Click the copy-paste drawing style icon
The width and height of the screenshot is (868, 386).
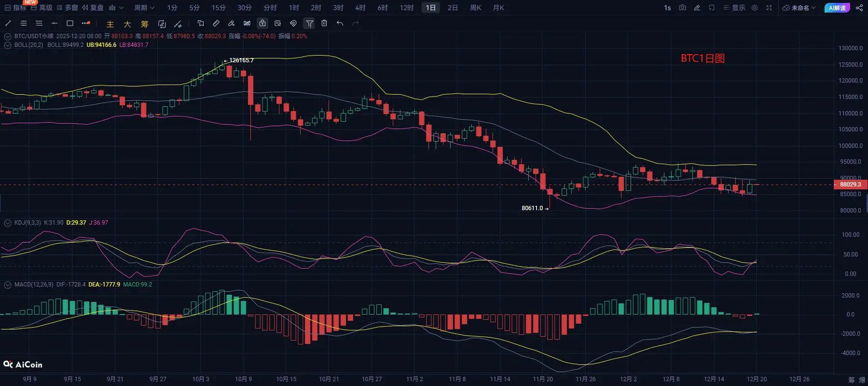pyautogui.click(x=201, y=23)
